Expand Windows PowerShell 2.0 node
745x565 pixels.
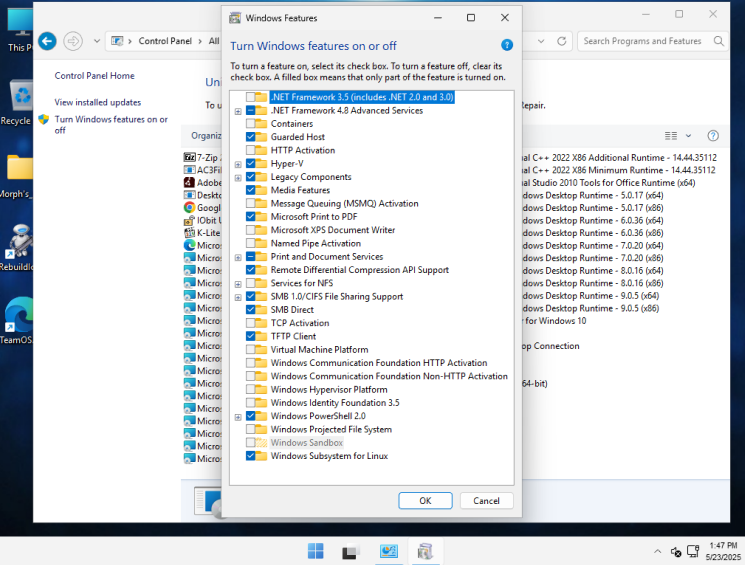click(x=238, y=417)
